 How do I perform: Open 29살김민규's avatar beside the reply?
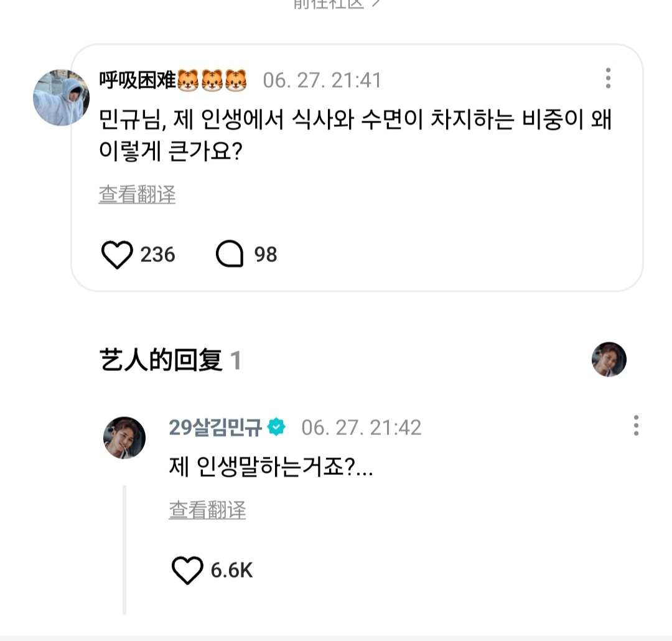point(124,437)
